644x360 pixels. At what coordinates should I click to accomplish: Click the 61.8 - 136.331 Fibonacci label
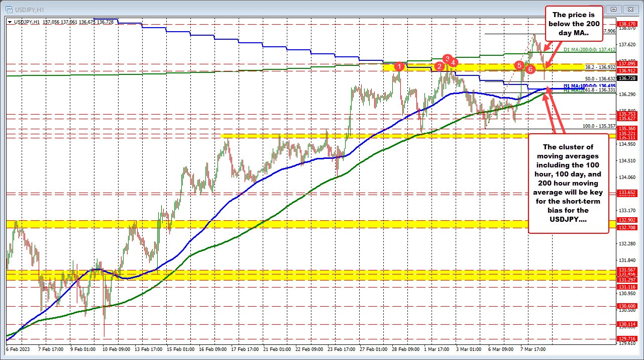(599, 91)
